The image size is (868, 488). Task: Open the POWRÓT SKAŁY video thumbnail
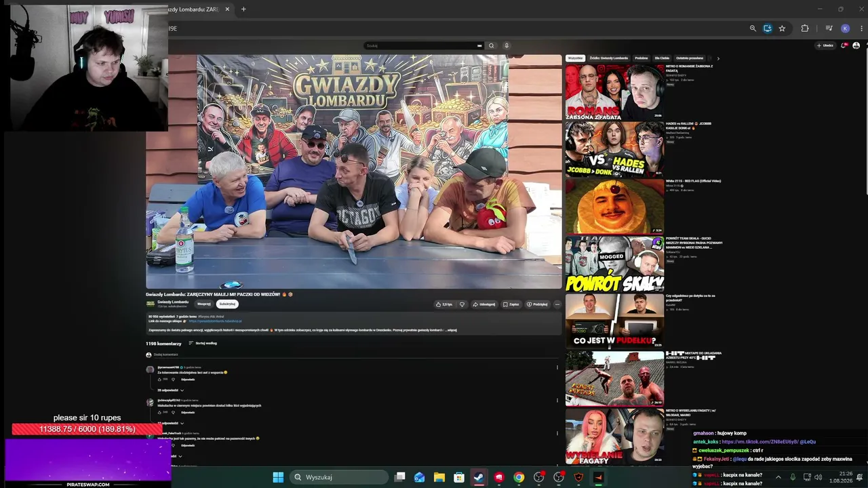614,263
